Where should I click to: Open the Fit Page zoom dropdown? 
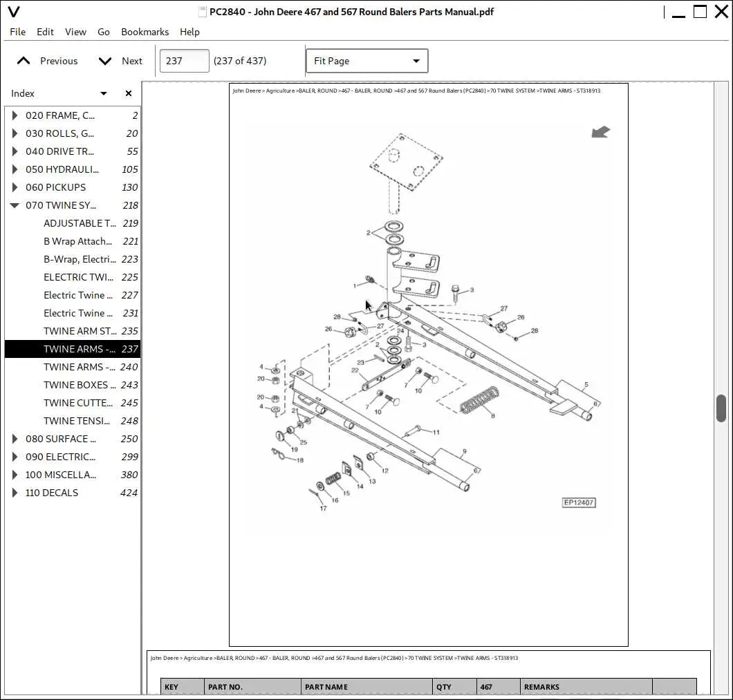click(x=367, y=61)
